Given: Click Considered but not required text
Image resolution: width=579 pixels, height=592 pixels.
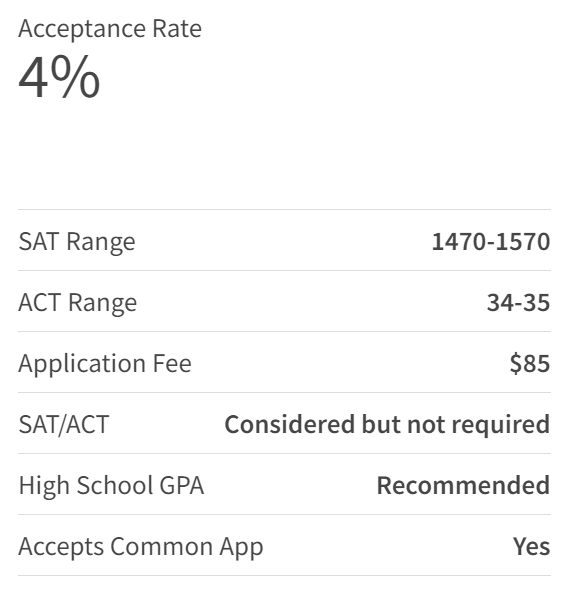Looking at the screenshot, I should click(x=387, y=425).
